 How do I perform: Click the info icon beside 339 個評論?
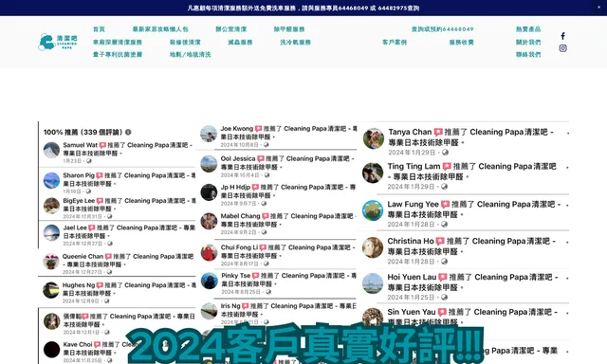coord(128,132)
